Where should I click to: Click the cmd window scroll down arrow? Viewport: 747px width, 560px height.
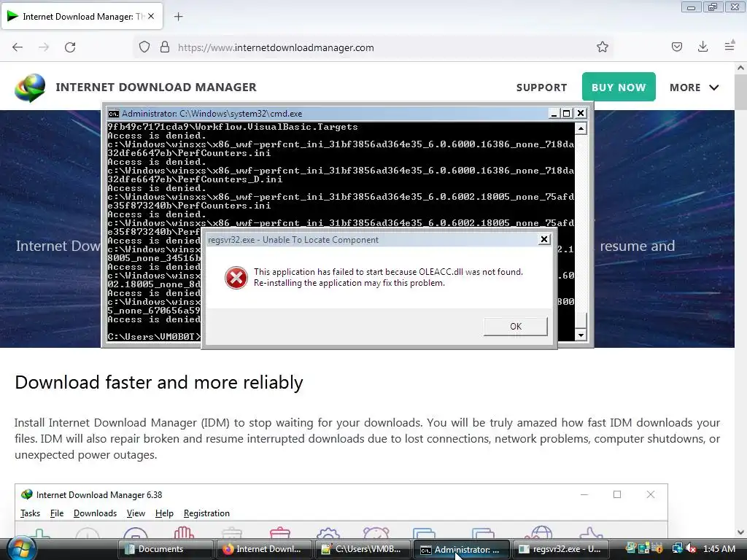click(x=581, y=335)
